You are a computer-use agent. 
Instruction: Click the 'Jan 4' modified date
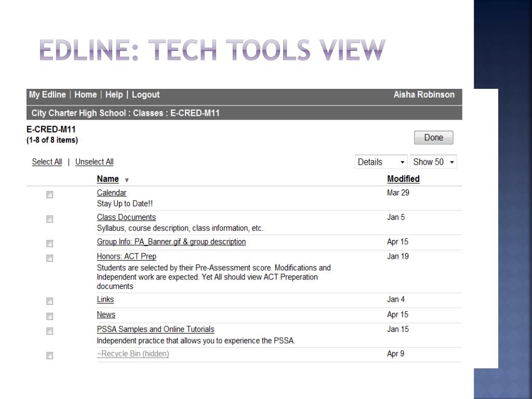click(x=396, y=299)
